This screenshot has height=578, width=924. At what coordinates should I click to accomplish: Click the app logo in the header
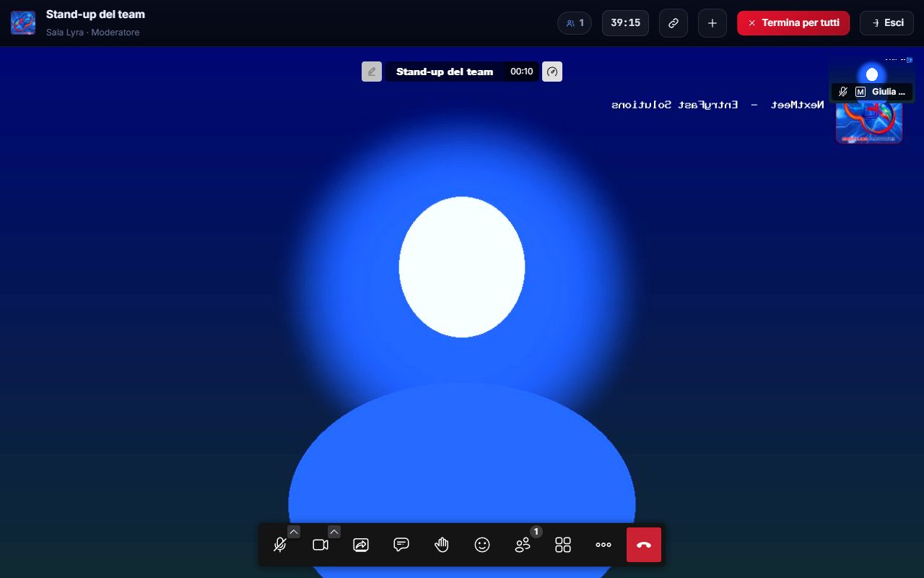pyautogui.click(x=23, y=23)
